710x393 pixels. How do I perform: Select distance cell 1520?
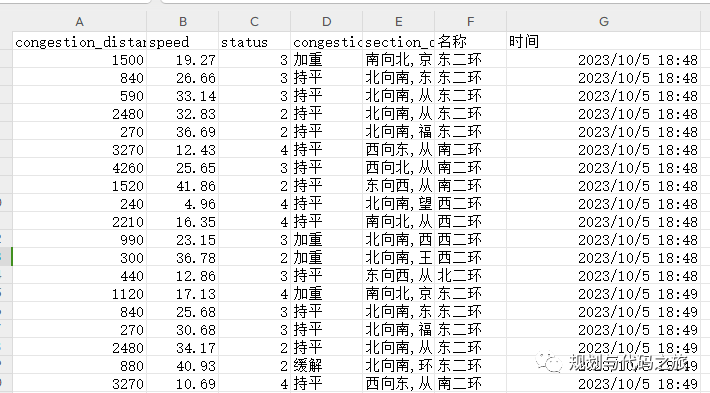79,186
